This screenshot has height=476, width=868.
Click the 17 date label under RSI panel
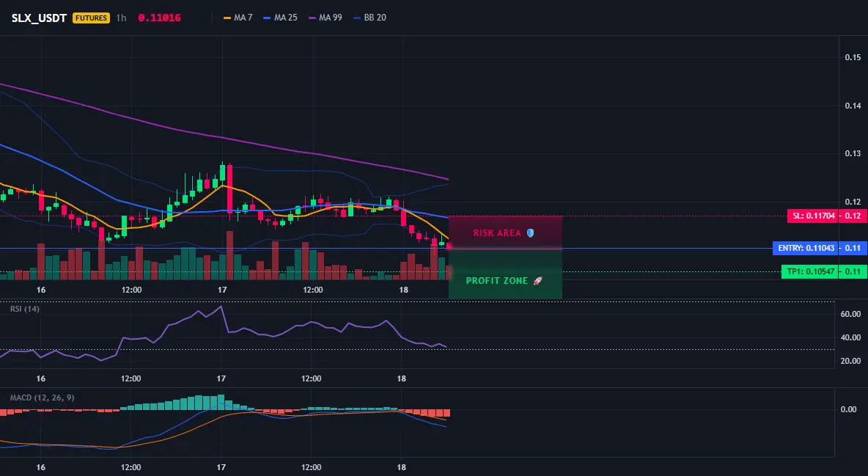(221, 379)
